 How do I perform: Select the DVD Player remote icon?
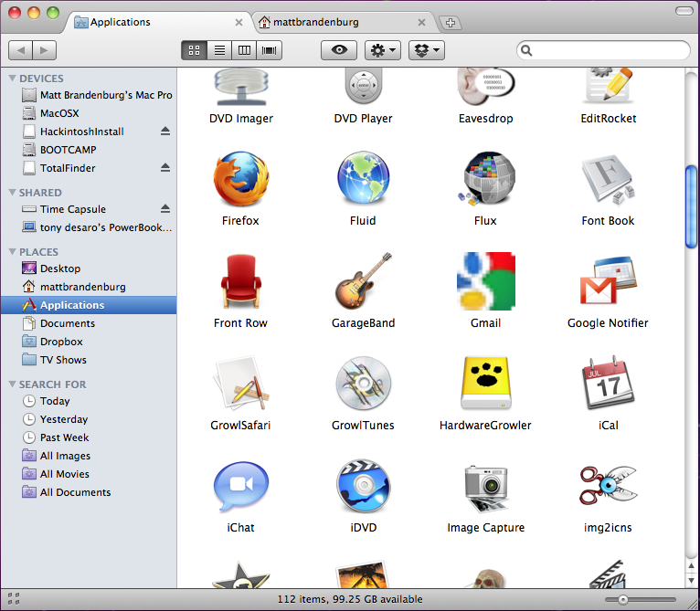[364, 86]
